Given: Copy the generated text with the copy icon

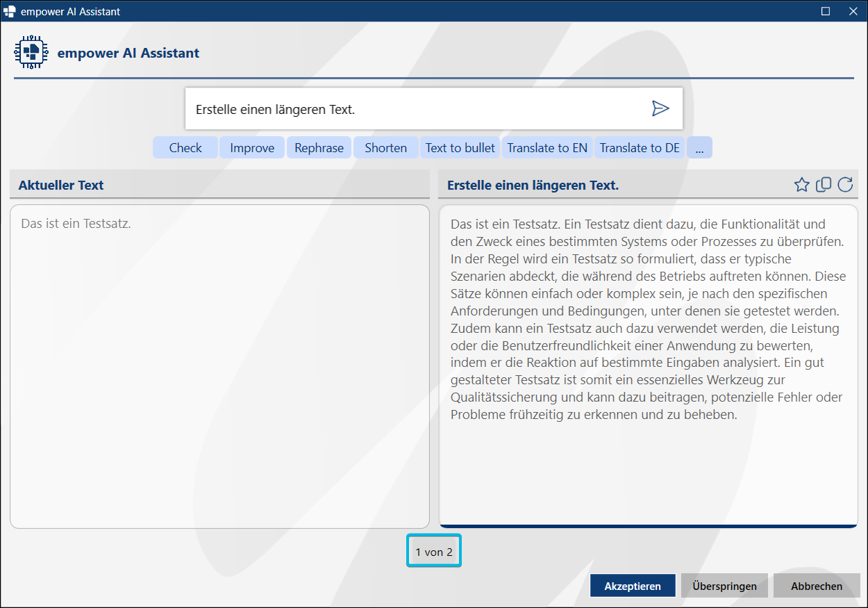Looking at the screenshot, I should [824, 185].
